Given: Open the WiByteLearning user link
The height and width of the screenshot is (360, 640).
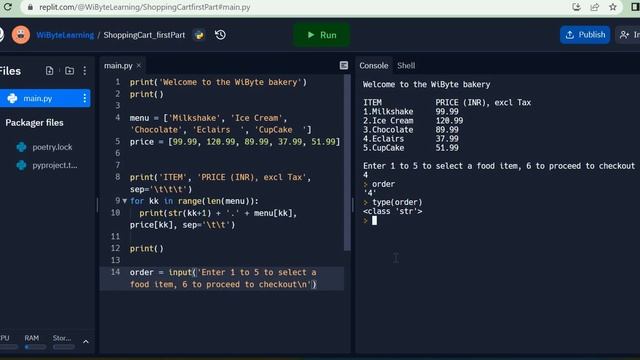Looking at the screenshot, I should (x=65, y=35).
